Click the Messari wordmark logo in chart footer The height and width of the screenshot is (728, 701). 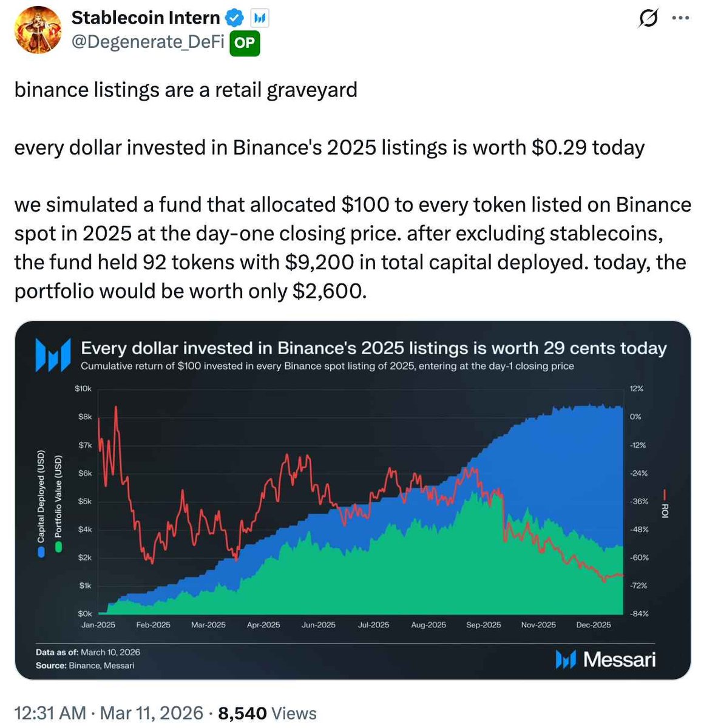click(x=605, y=659)
